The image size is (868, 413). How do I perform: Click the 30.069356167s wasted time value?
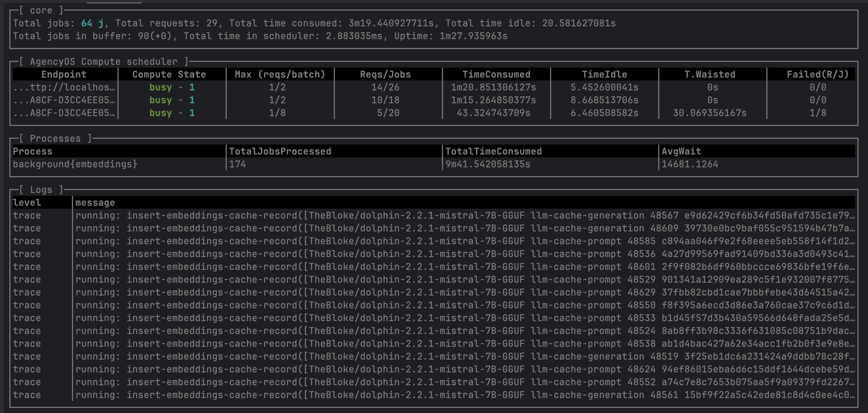pyautogui.click(x=710, y=113)
